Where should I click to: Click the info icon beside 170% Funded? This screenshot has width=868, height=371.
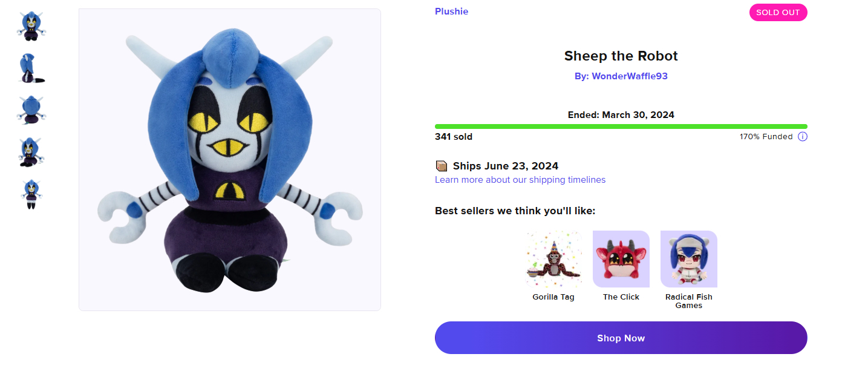tap(803, 137)
